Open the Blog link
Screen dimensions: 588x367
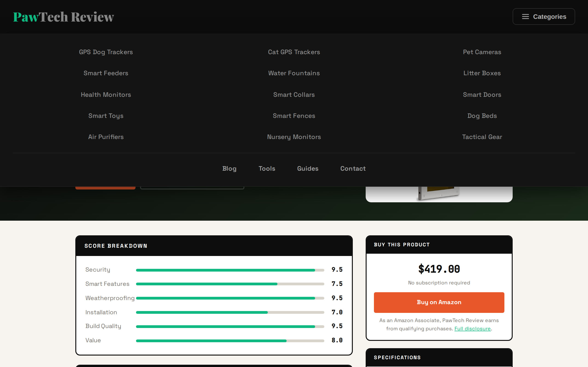(x=229, y=168)
